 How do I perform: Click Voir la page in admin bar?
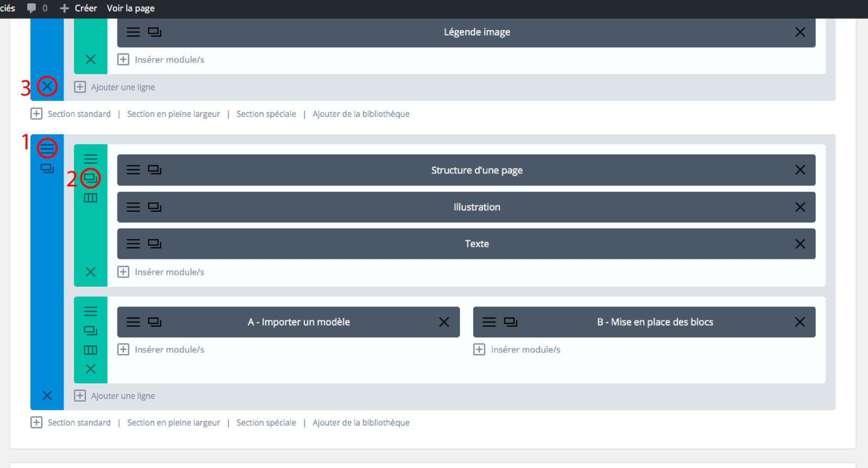[130, 8]
